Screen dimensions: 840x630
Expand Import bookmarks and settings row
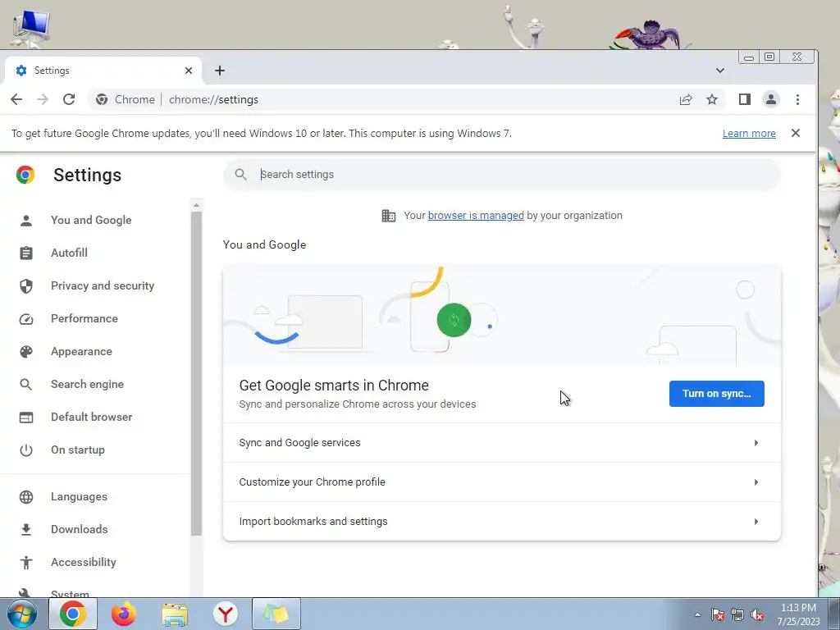click(x=501, y=521)
